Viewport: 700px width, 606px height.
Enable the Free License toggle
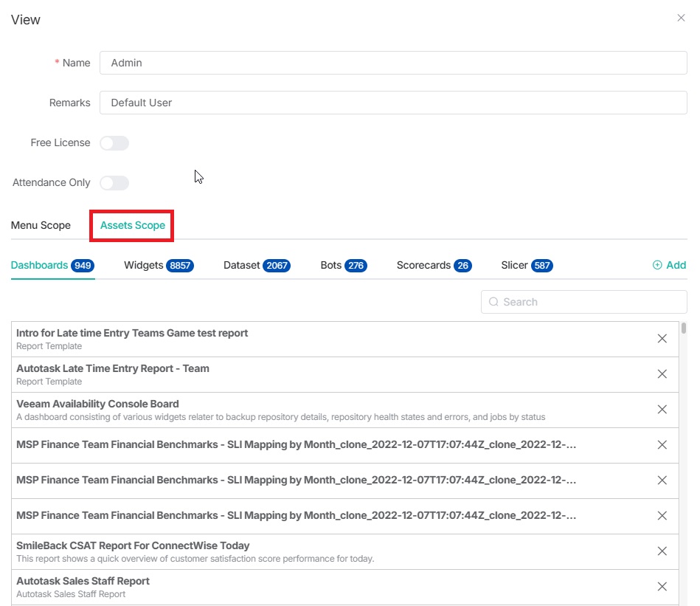click(x=114, y=143)
